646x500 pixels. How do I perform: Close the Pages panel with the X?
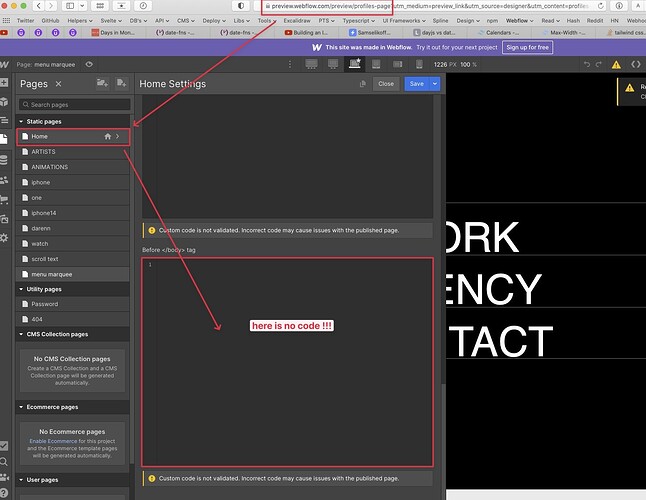[x=59, y=84]
